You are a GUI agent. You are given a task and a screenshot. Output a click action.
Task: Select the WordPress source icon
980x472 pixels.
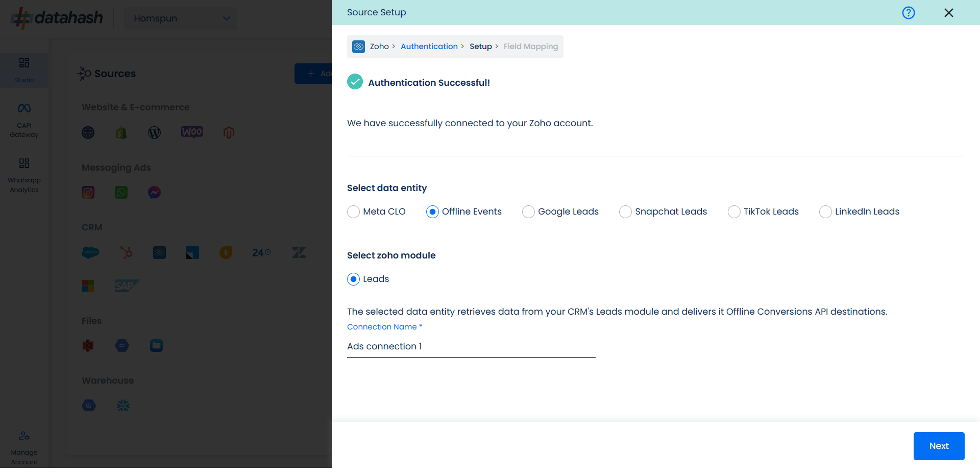(x=154, y=133)
